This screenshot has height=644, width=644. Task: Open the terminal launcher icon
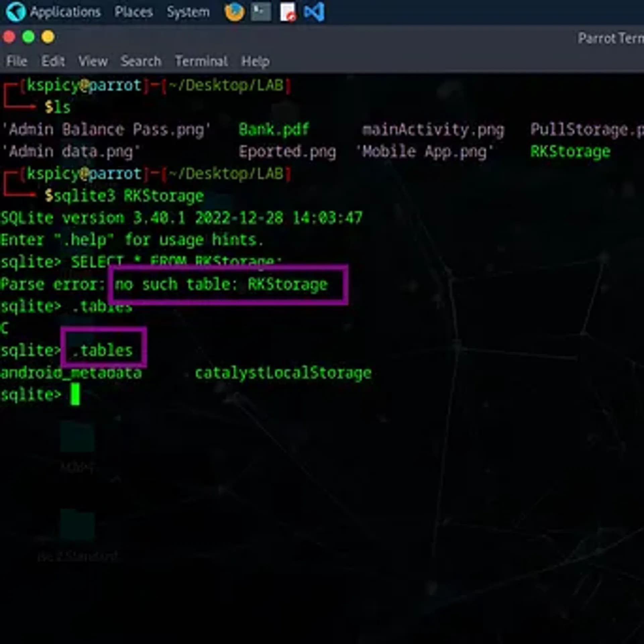(x=261, y=12)
